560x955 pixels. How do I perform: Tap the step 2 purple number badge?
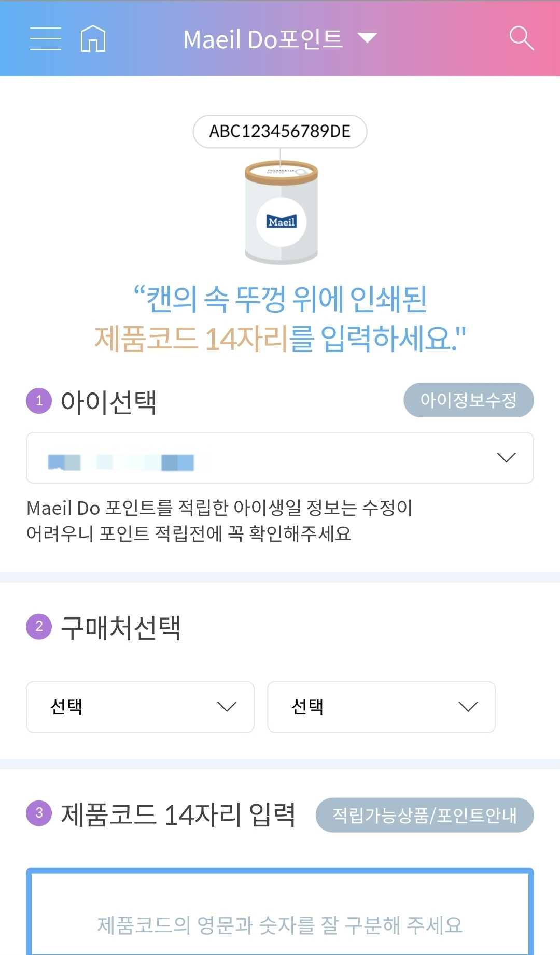click(39, 627)
